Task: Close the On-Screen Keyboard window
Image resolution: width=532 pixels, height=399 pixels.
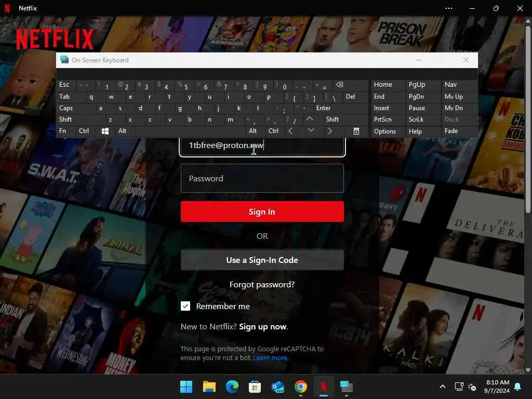Action: [466, 60]
